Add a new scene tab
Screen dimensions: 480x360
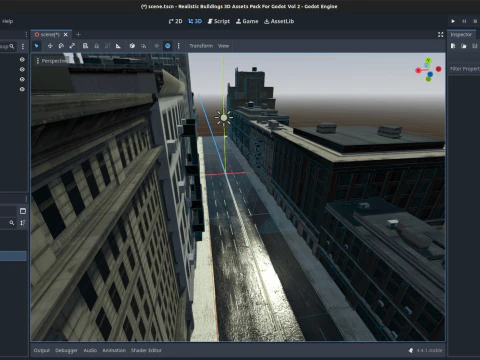(78, 34)
